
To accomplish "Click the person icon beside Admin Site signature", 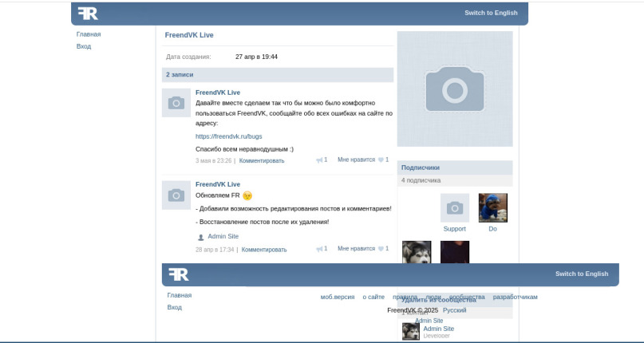I will pyautogui.click(x=201, y=237).
